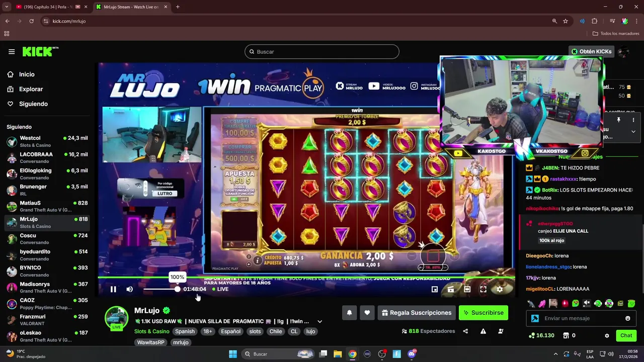Jump to LIVE indicator in player
Image resolution: width=644 pixels, height=362 pixels.
coord(220,289)
